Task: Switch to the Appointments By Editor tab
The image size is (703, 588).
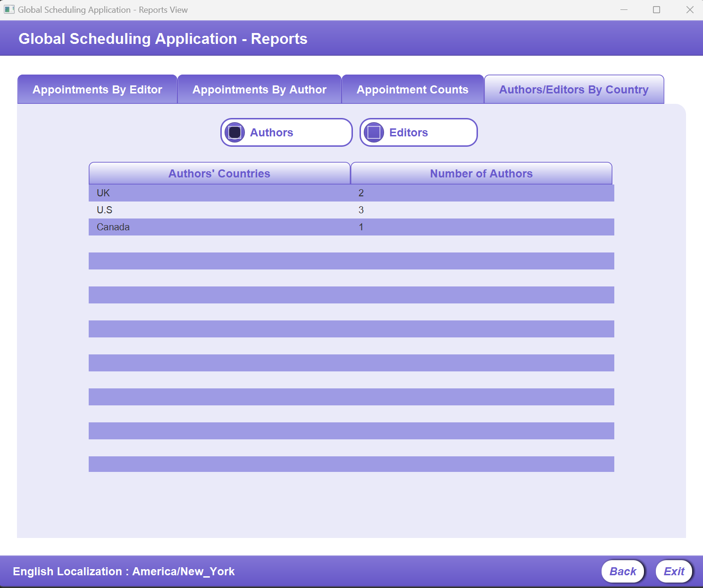Action: point(97,89)
